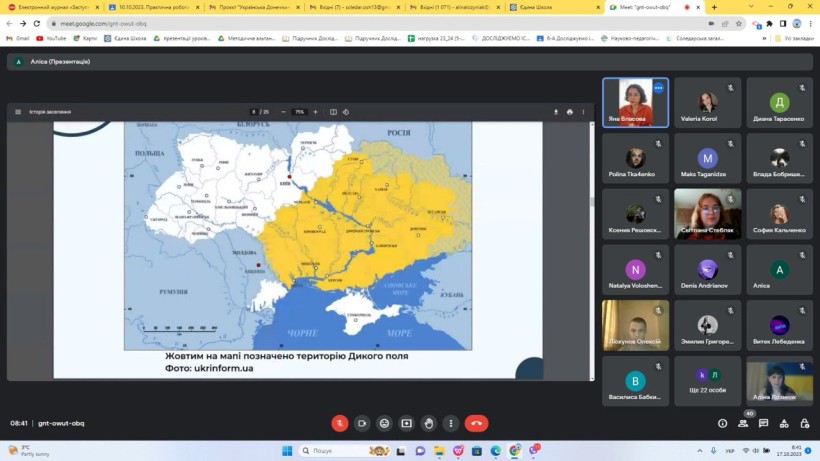Leave the call with the red hang-up button

point(476,423)
